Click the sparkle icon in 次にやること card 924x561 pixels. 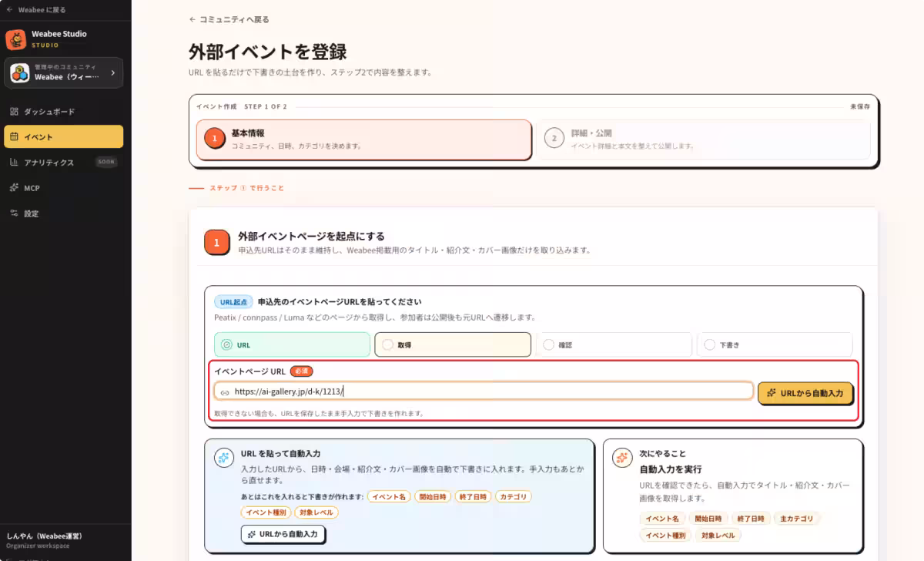coord(622,458)
